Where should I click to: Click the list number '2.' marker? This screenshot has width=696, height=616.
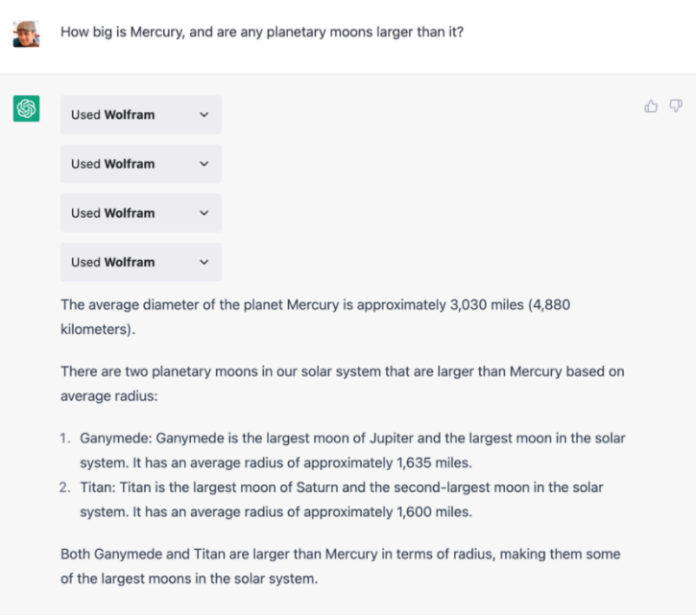(x=65, y=487)
